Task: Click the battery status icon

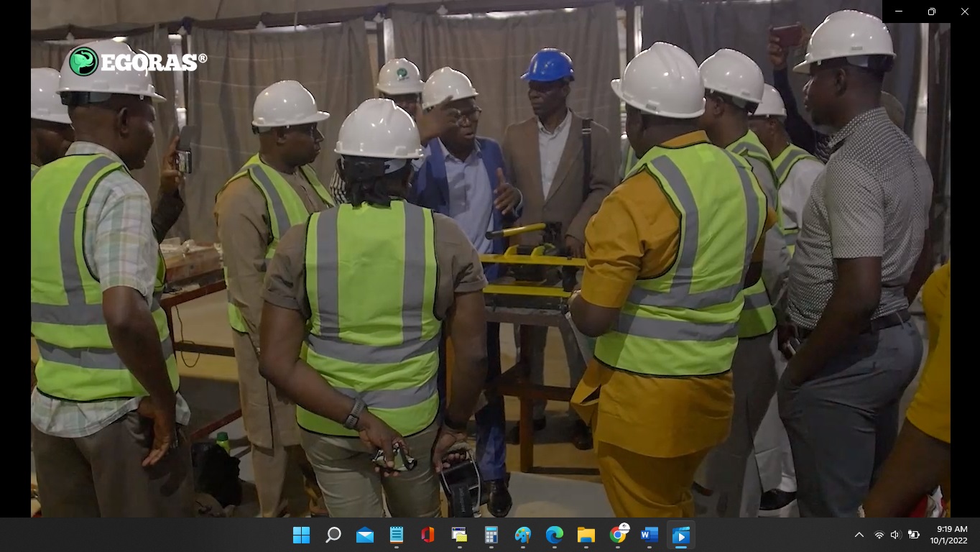Action: 914,535
